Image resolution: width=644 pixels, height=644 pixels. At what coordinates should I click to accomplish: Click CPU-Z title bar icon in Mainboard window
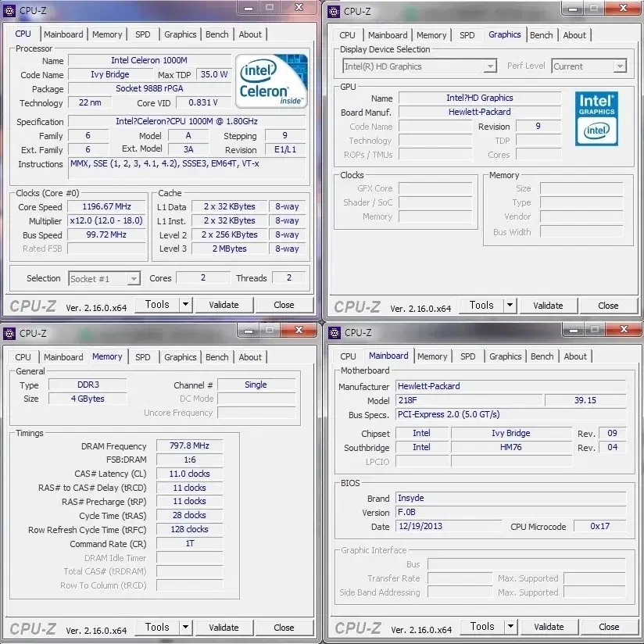click(x=334, y=332)
